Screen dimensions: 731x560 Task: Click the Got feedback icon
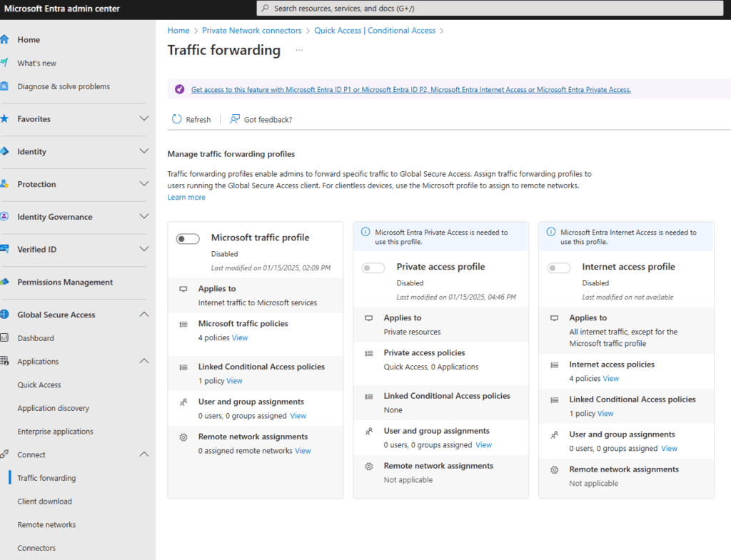pos(235,119)
